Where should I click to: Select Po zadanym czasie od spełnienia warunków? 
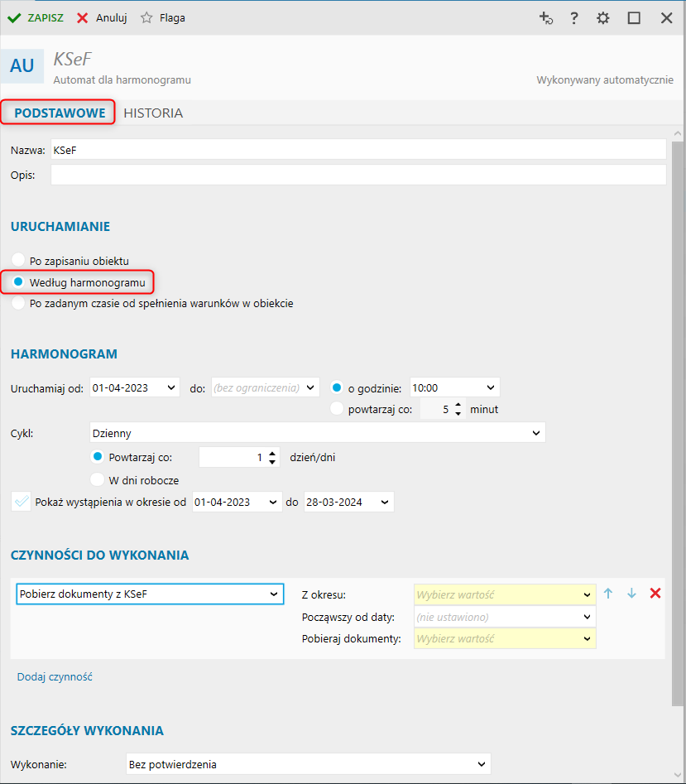(x=18, y=303)
